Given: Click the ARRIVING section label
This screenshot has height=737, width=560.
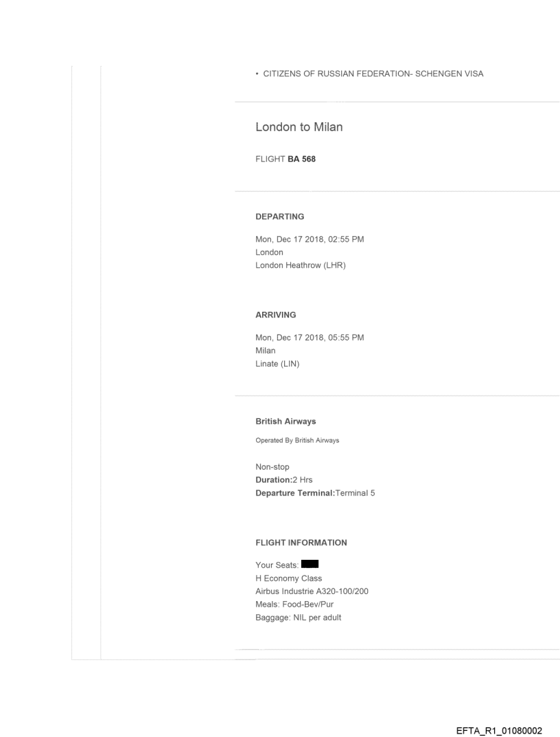Looking at the screenshot, I should (x=275, y=315).
